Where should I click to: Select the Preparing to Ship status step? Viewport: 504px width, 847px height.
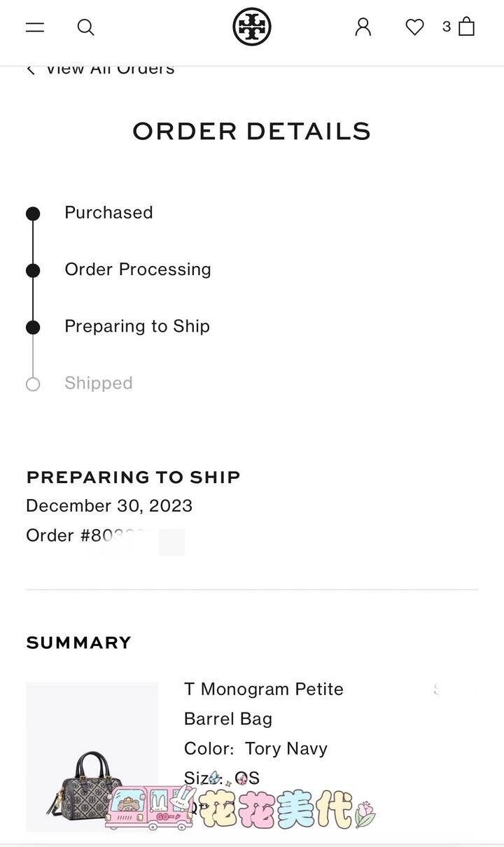[x=137, y=326]
